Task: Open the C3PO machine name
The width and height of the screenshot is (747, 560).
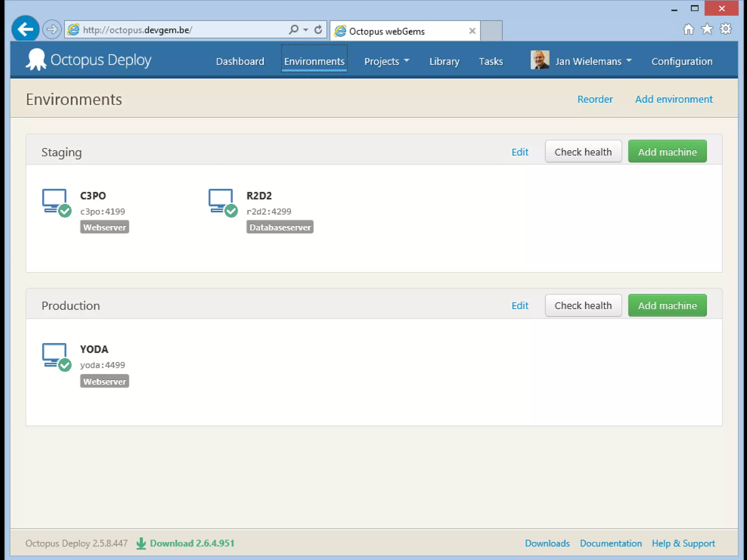Action: pos(93,196)
